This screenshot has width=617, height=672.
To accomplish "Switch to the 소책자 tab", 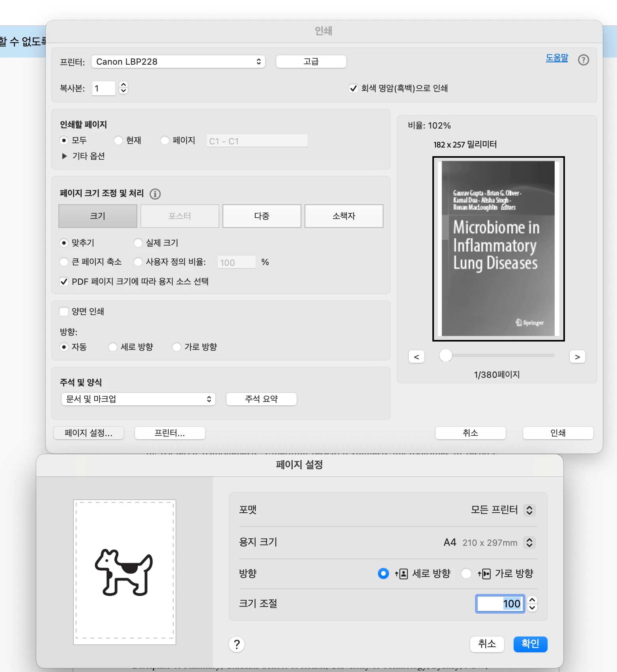I will [x=344, y=216].
